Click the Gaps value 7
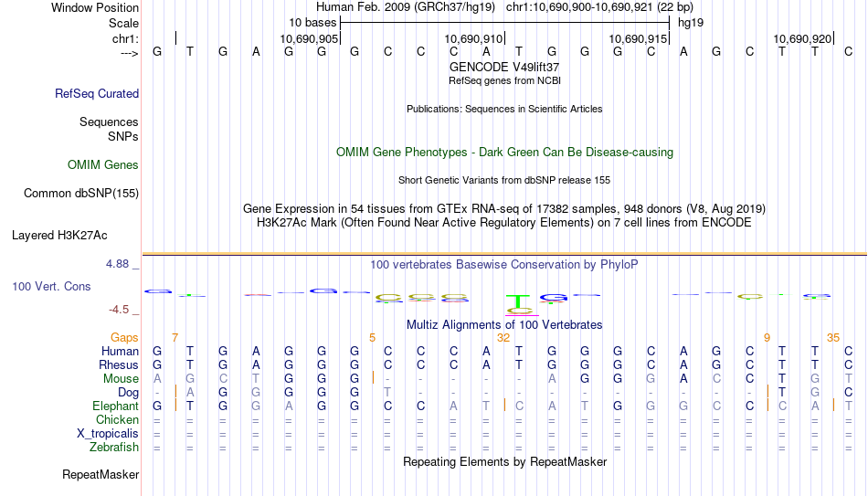This screenshot has height=496, width=868. (x=175, y=338)
